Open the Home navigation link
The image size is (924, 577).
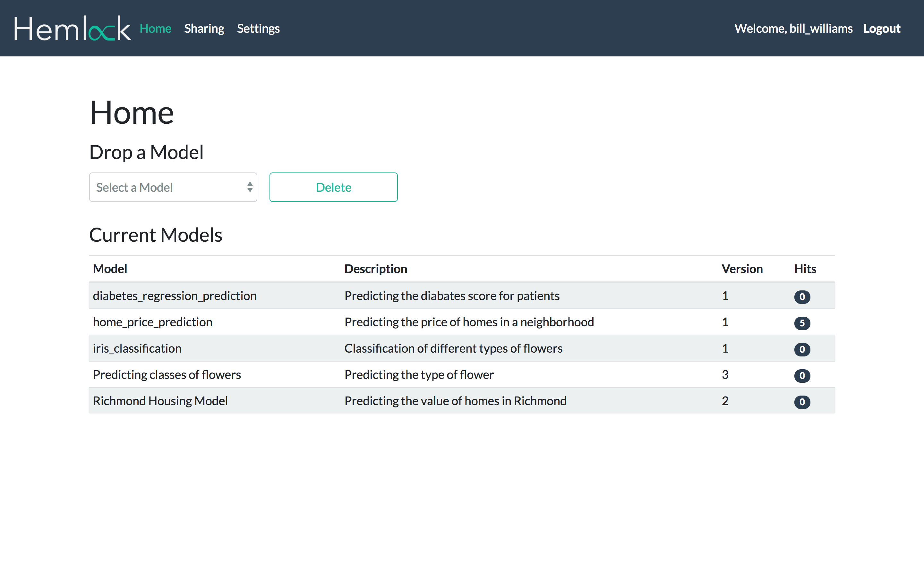155,29
